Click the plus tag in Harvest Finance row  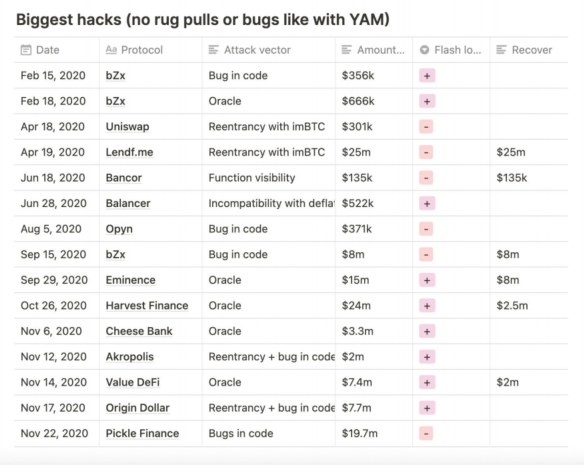(x=427, y=306)
